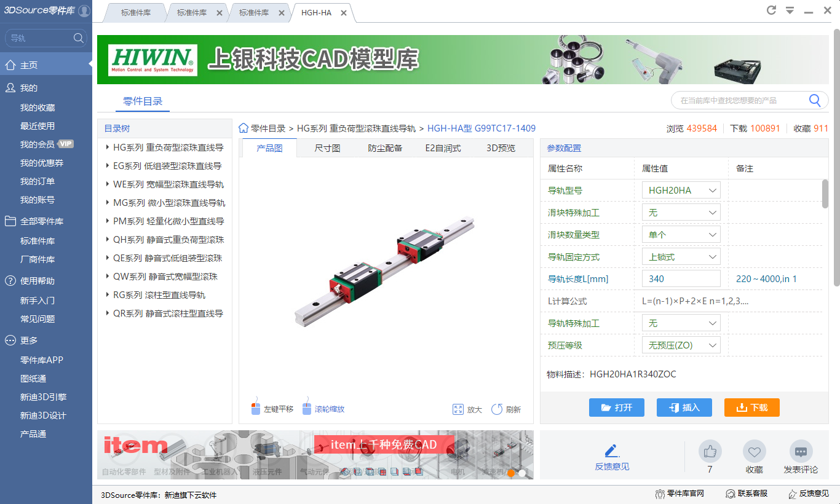Open the 导轨型号 HGH20HA dropdown
This screenshot has width=840, height=504.
(x=681, y=191)
